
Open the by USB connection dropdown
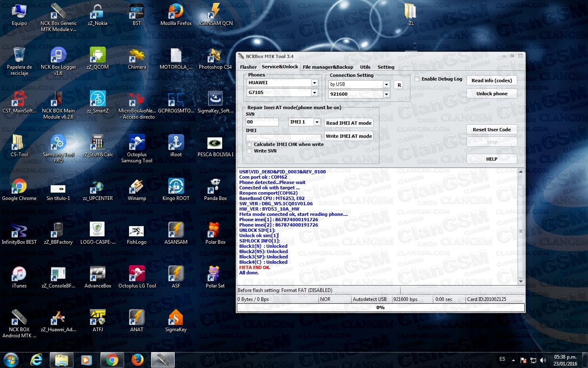pyautogui.click(x=386, y=84)
